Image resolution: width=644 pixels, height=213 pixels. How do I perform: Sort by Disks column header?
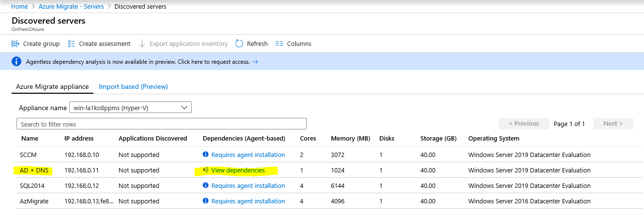coord(387,138)
